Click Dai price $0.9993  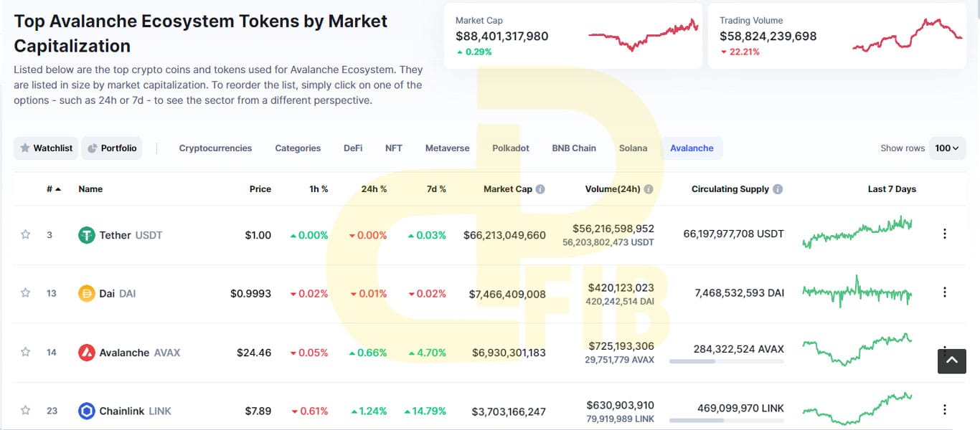(251, 294)
